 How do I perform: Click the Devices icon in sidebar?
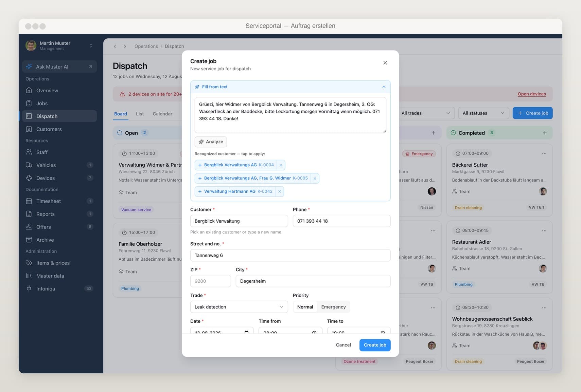tap(29, 178)
